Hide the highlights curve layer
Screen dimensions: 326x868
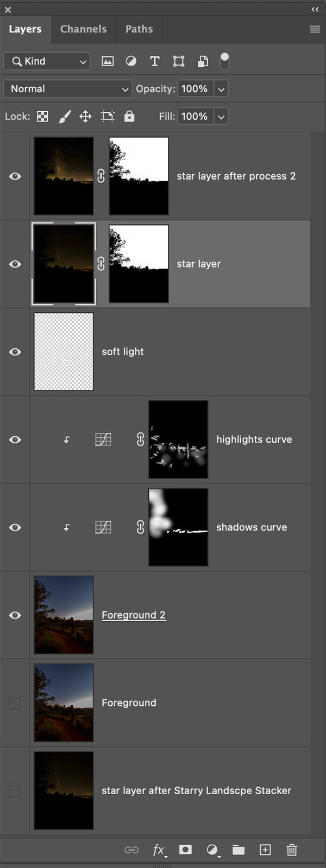[15, 440]
